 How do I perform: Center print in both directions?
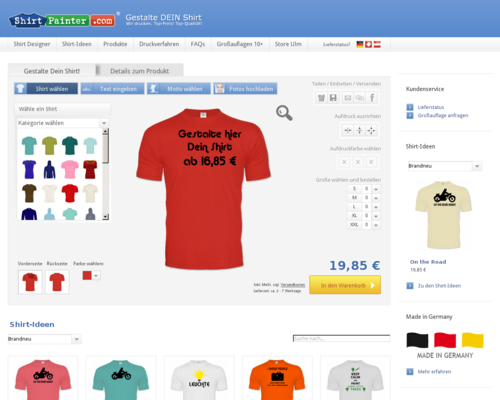click(x=371, y=130)
